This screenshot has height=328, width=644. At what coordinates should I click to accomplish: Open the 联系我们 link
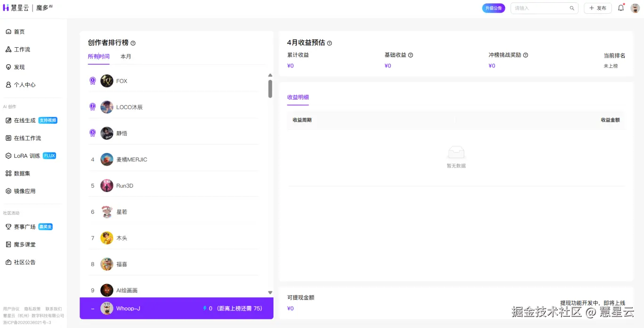(x=54, y=309)
